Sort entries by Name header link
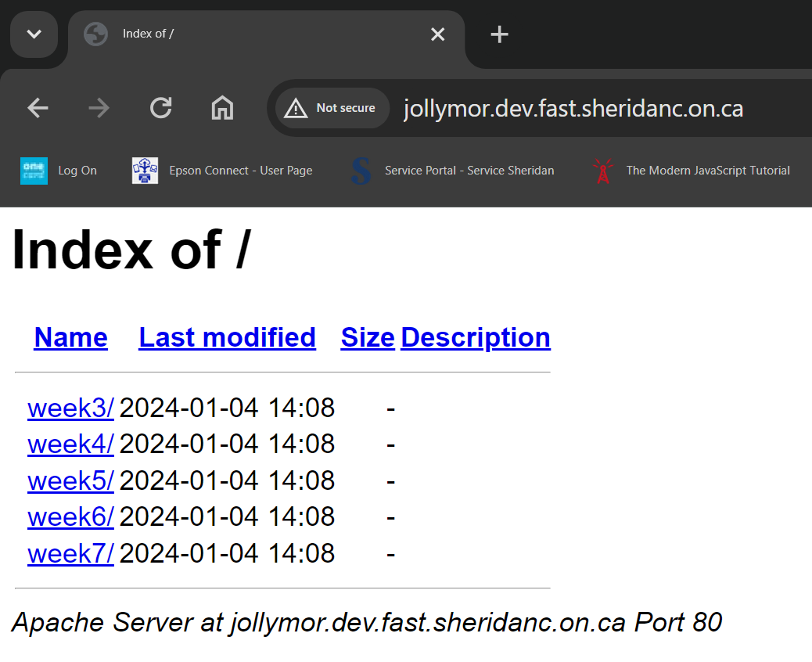This screenshot has height=662, width=812. pyautogui.click(x=70, y=337)
